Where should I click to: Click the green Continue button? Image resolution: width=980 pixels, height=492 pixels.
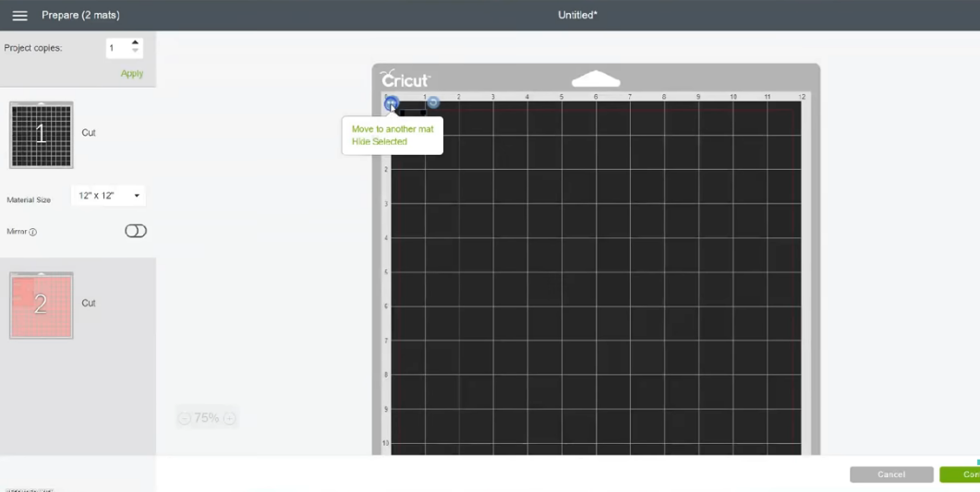click(960, 474)
